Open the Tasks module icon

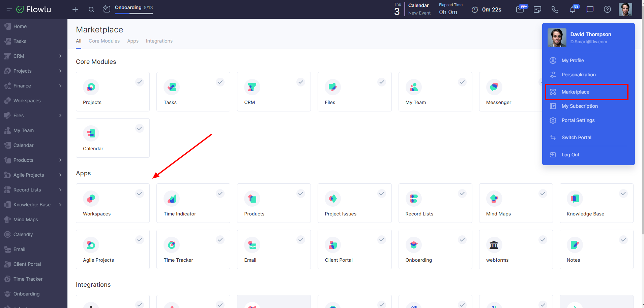(172, 87)
